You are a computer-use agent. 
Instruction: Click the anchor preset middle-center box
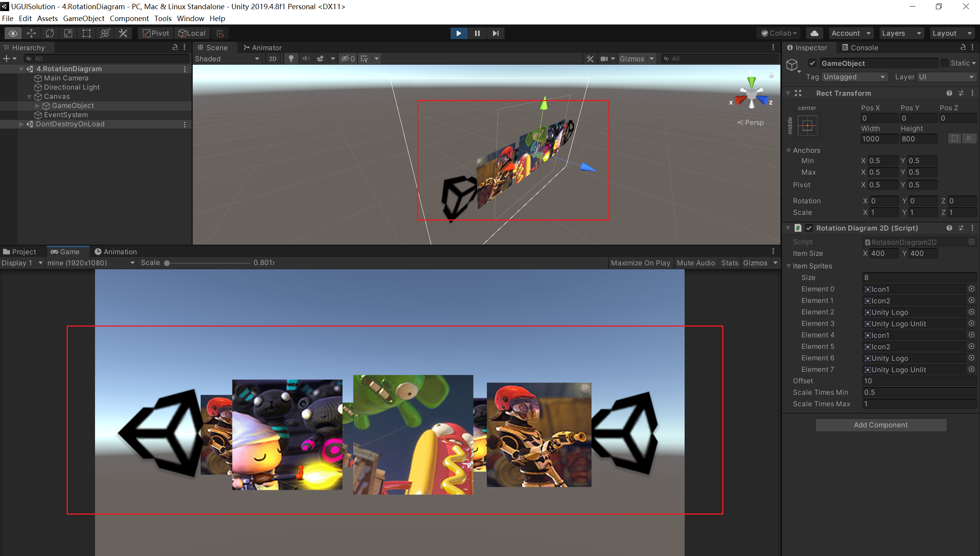click(x=808, y=125)
